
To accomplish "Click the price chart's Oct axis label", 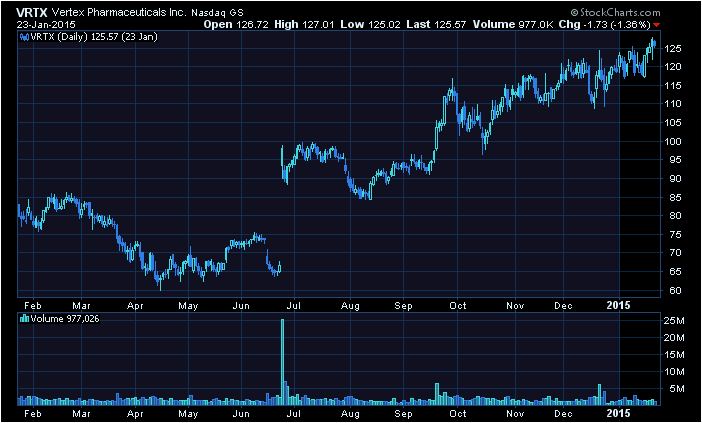I will coord(458,306).
